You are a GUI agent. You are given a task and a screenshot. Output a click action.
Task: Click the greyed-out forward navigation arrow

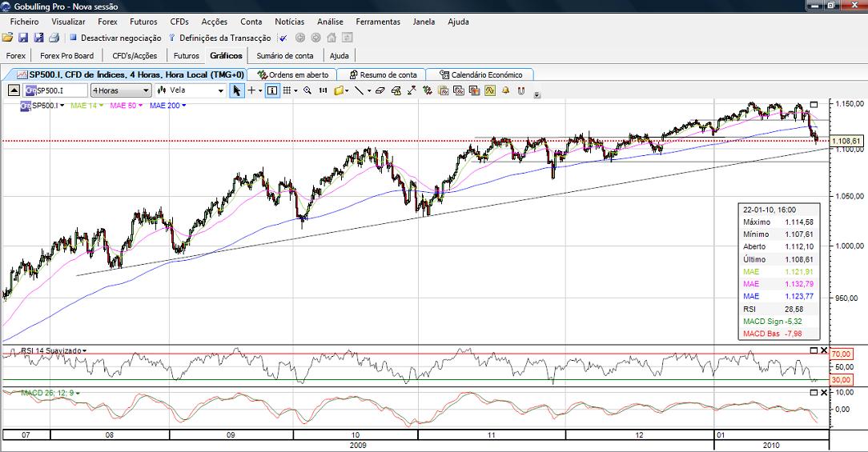click(315, 38)
